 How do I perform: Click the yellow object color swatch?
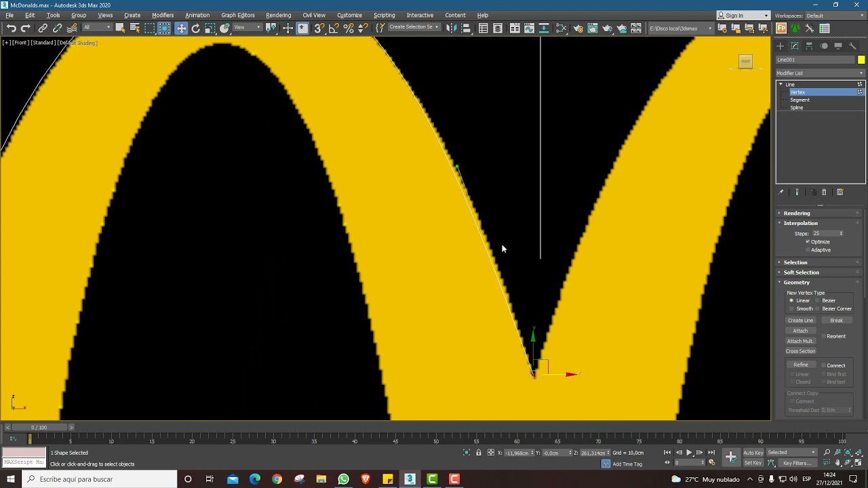point(861,60)
